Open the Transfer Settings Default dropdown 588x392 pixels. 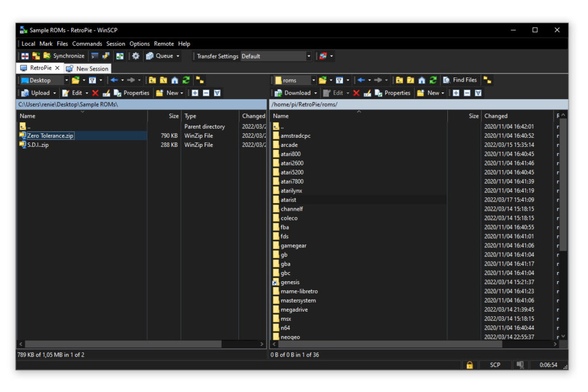pyautogui.click(x=308, y=56)
